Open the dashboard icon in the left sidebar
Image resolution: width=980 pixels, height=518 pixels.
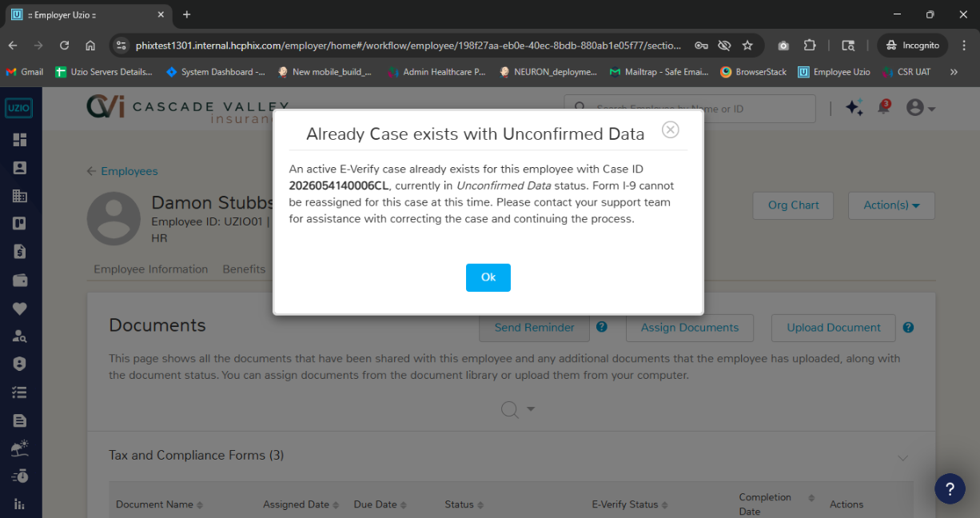coord(20,140)
